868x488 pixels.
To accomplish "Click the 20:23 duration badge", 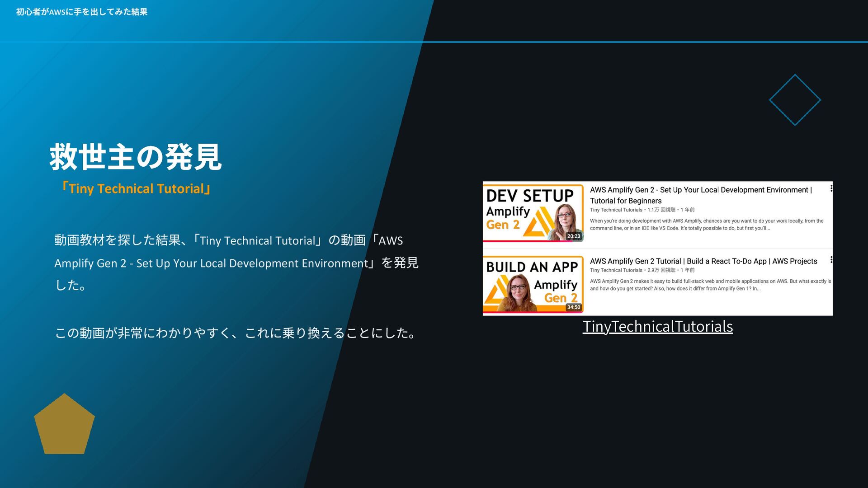I will point(573,236).
